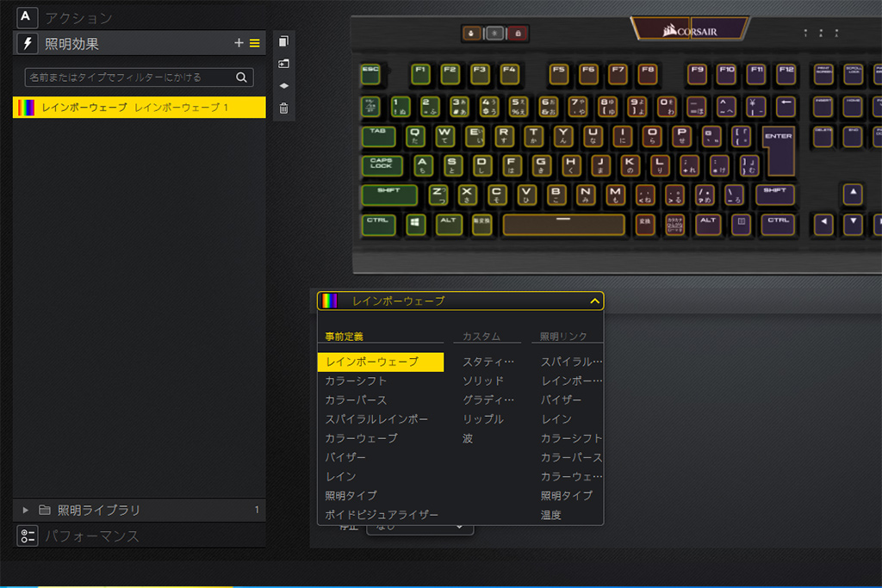This screenshot has height=588, width=882.
Task: Open the yellow hamburger menu in 照明効果
Action: pyautogui.click(x=254, y=43)
